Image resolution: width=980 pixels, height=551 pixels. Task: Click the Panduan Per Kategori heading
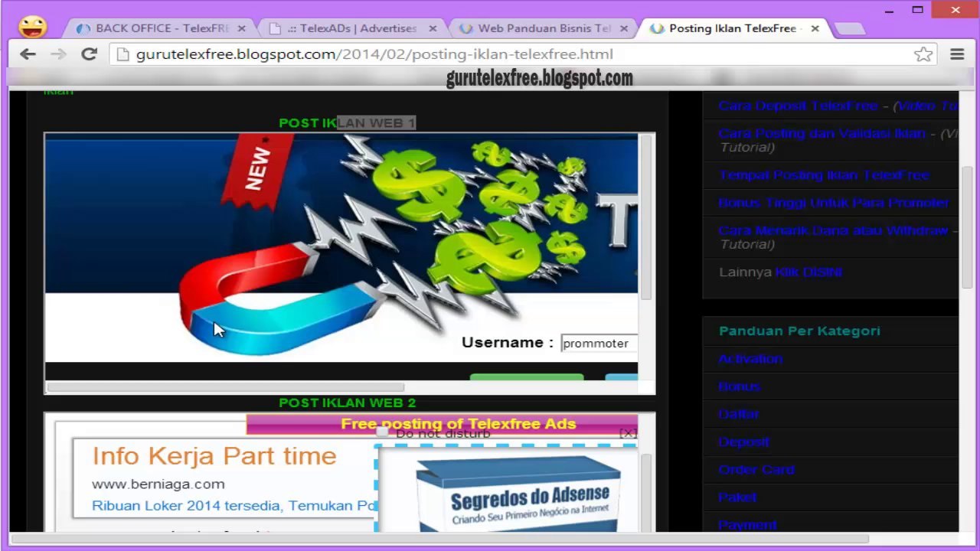[799, 331]
